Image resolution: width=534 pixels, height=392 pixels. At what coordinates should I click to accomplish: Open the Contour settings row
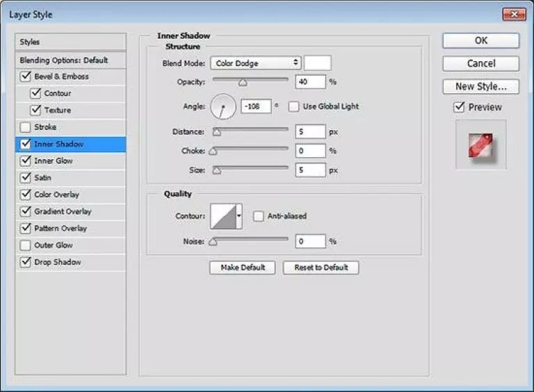coord(70,93)
